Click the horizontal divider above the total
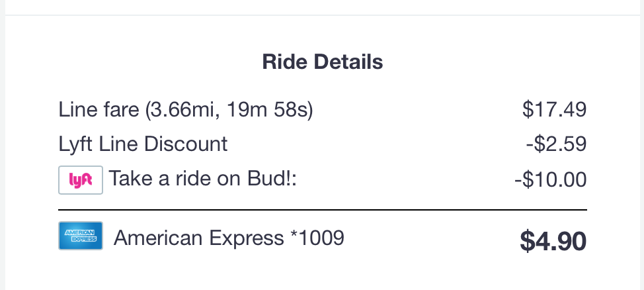644x290 pixels. [322, 210]
